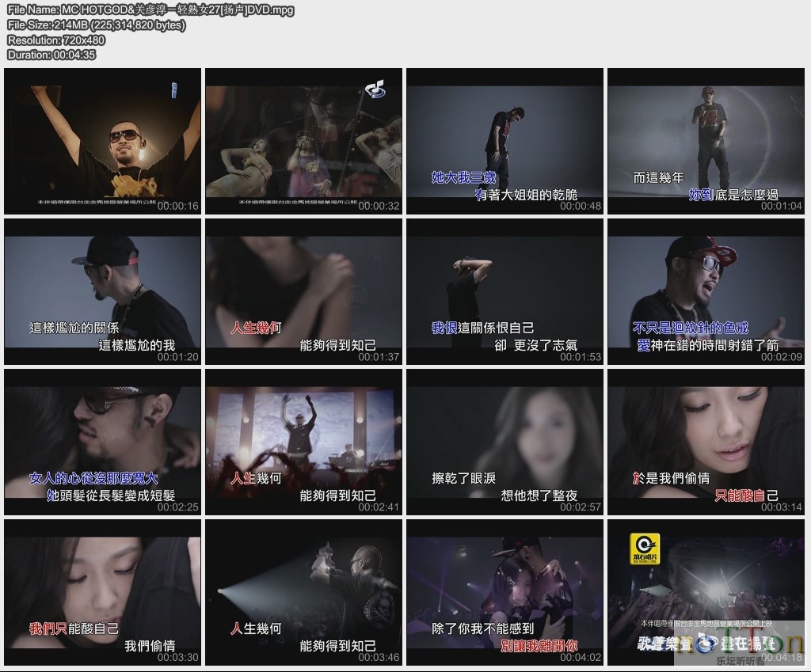Select the frame stamped 00:00:48
The height and width of the screenshot is (672, 811).
point(504,141)
